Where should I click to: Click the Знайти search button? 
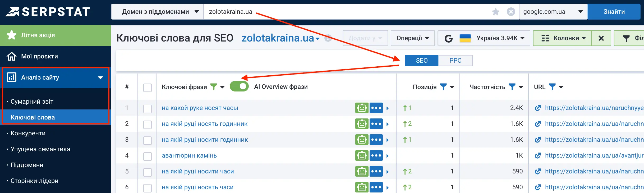(x=614, y=12)
